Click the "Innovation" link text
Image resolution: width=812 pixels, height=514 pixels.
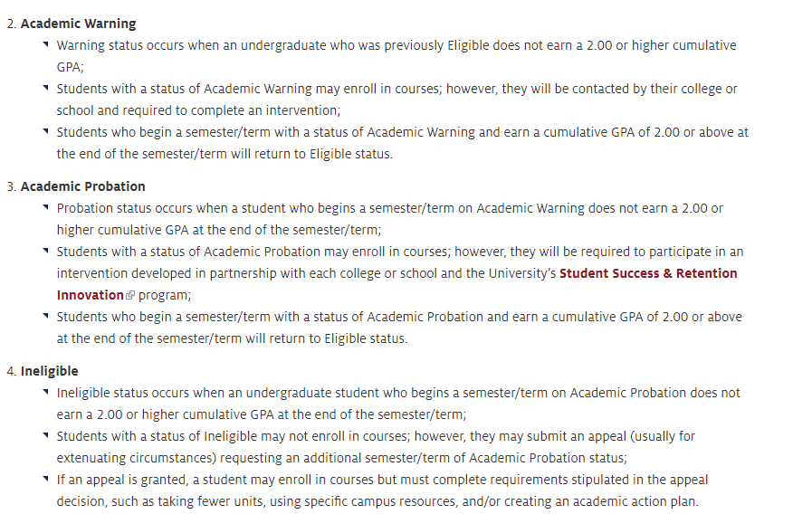coord(90,295)
